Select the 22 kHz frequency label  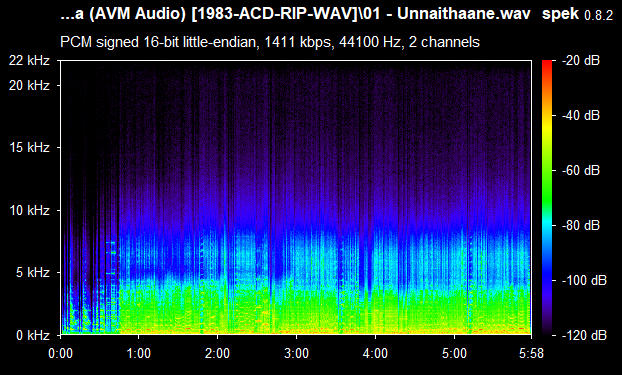pyautogui.click(x=29, y=61)
